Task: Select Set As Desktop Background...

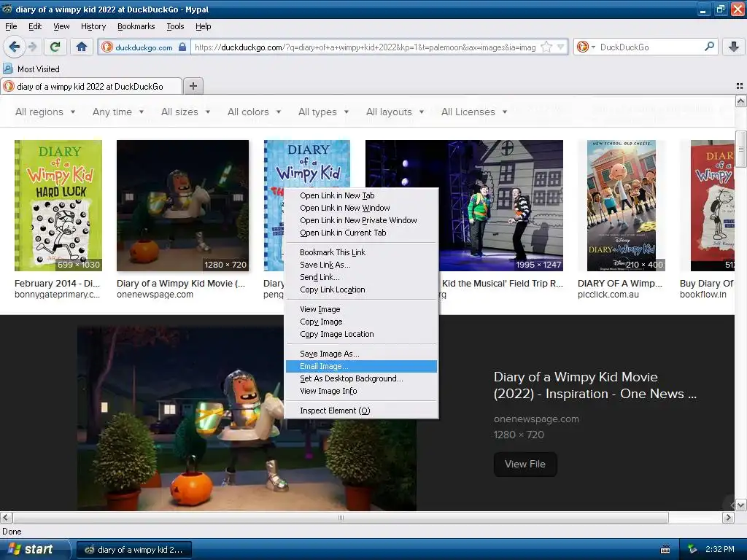Action: [361, 378]
